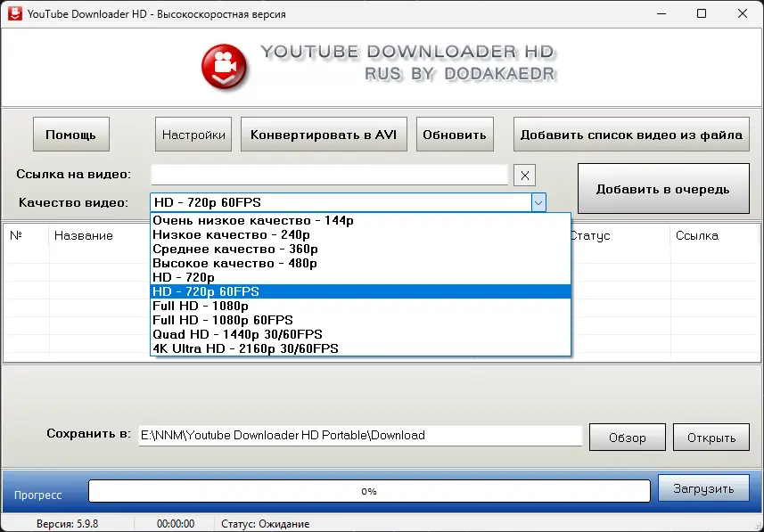Click the X icon to clear video link
The height and width of the screenshot is (532, 764).
point(524,175)
